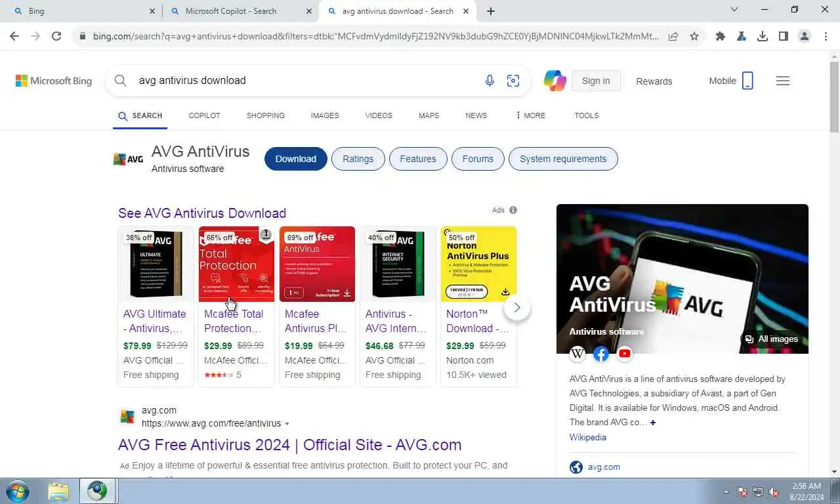Viewport: 840px width, 504px height.
Task: Open the tab search dropdown chevron
Action: (734, 10)
